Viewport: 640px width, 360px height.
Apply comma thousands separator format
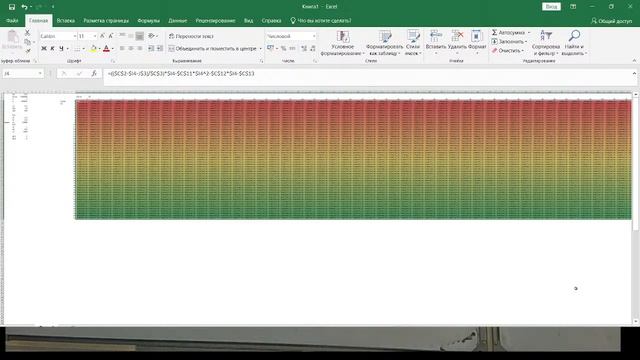292,49
